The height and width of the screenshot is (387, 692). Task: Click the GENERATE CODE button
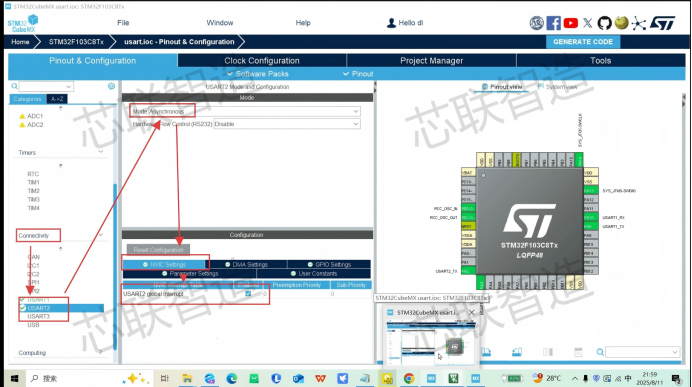pyautogui.click(x=583, y=42)
